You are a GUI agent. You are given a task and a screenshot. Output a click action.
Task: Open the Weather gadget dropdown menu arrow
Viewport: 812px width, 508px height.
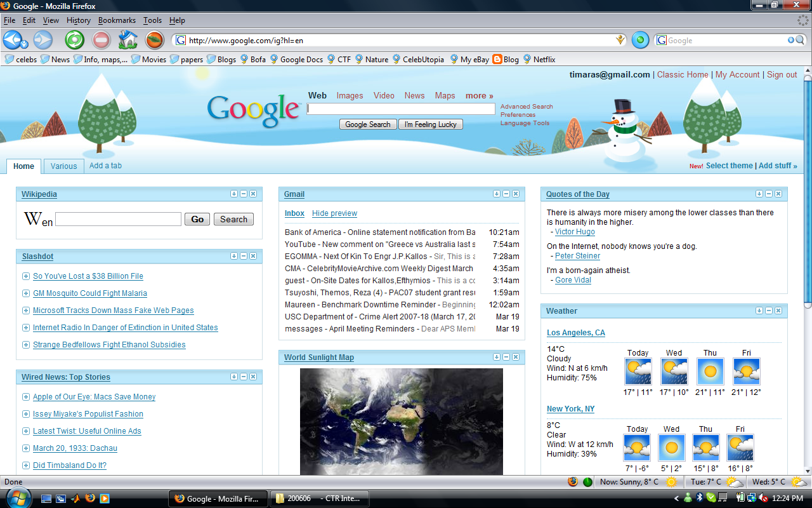759,311
